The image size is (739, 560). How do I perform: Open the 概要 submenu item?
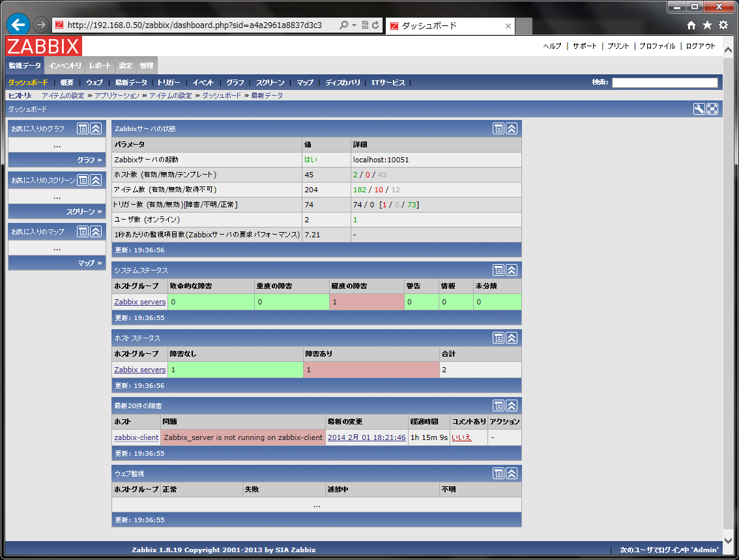click(67, 83)
